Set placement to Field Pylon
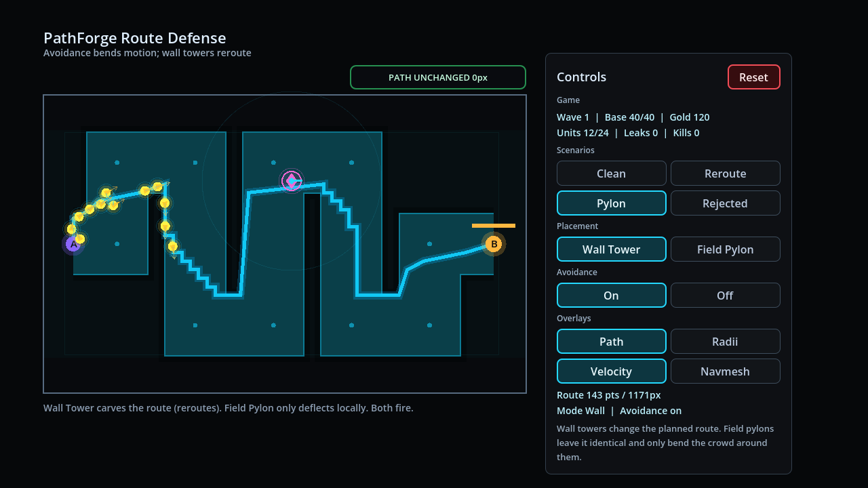This screenshot has height=488, width=868. tap(725, 249)
